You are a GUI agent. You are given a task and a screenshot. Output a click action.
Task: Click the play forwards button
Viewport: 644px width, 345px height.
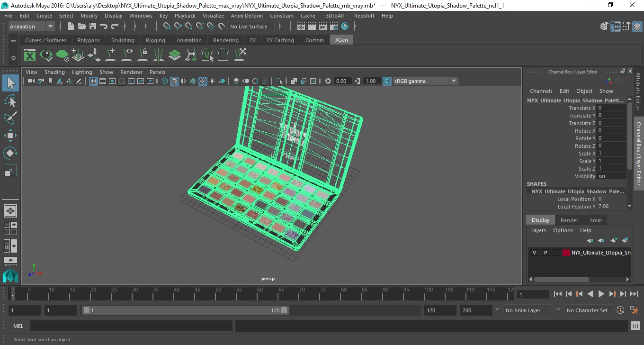click(601, 294)
